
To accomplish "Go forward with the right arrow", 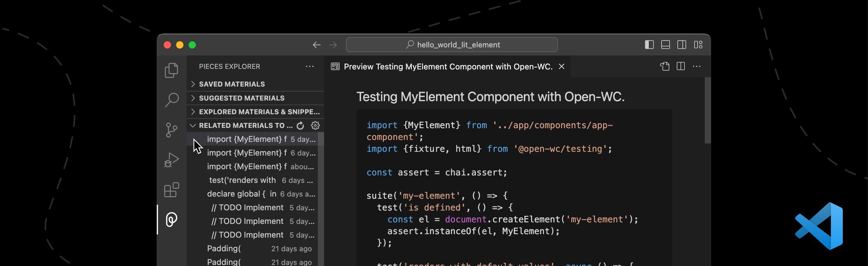I will pyautogui.click(x=333, y=45).
